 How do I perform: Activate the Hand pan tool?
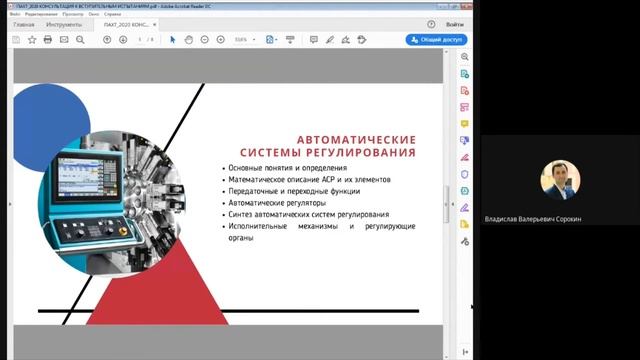click(189, 40)
